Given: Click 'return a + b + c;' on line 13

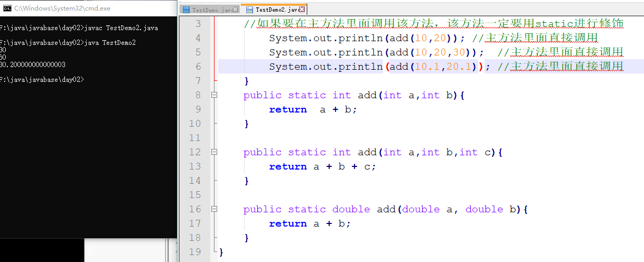Looking at the screenshot, I should tap(323, 166).
